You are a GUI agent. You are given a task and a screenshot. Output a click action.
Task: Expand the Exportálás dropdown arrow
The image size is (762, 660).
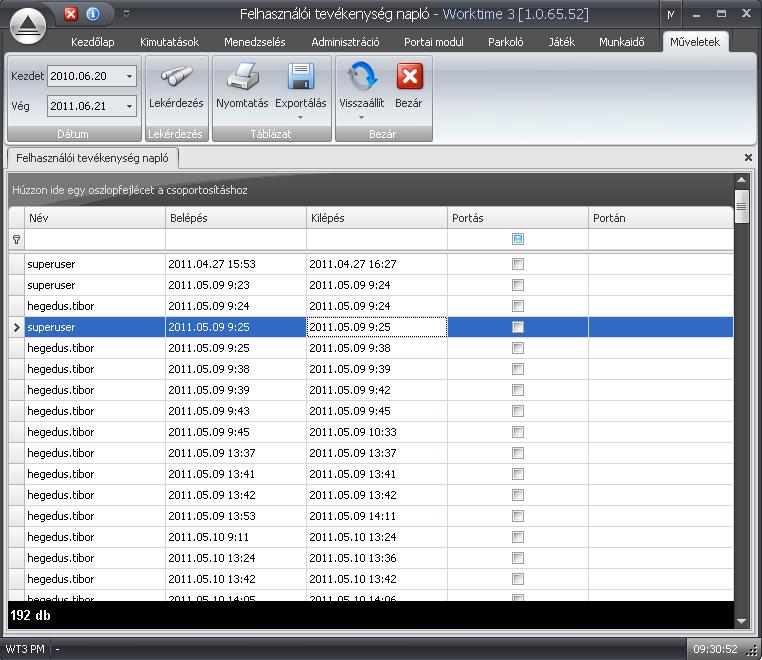[x=300, y=117]
